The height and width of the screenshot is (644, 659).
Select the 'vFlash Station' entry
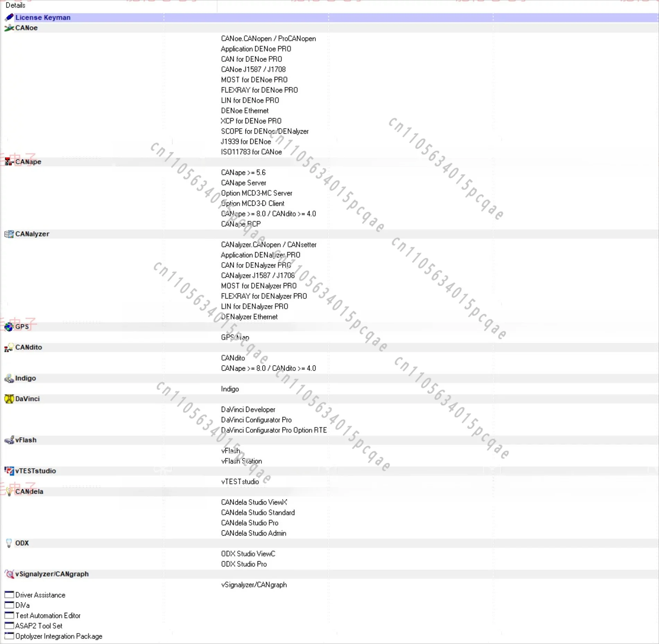pos(241,461)
